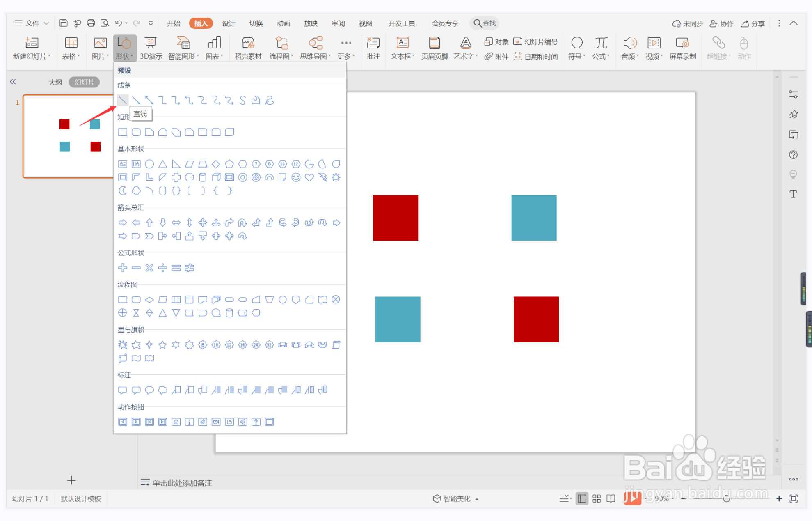Open the comment (批注) tool
Image resolution: width=812 pixels, height=521 pixels.
(x=373, y=48)
